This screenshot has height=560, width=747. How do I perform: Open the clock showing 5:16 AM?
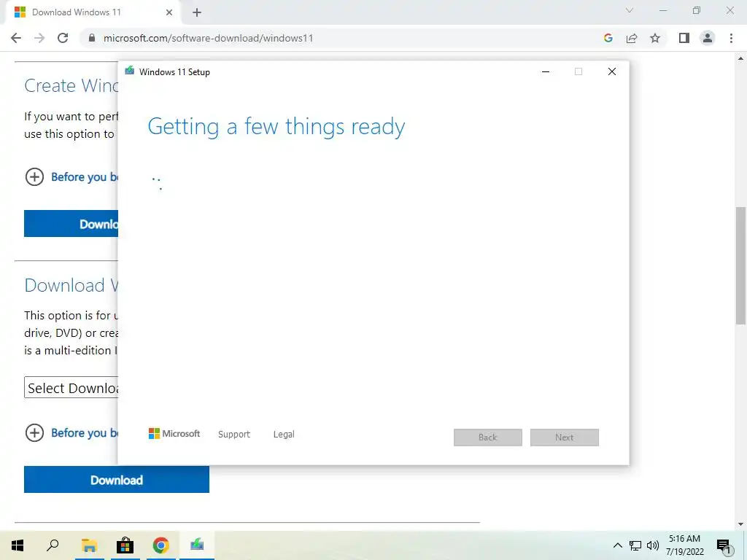tap(684, 545)
